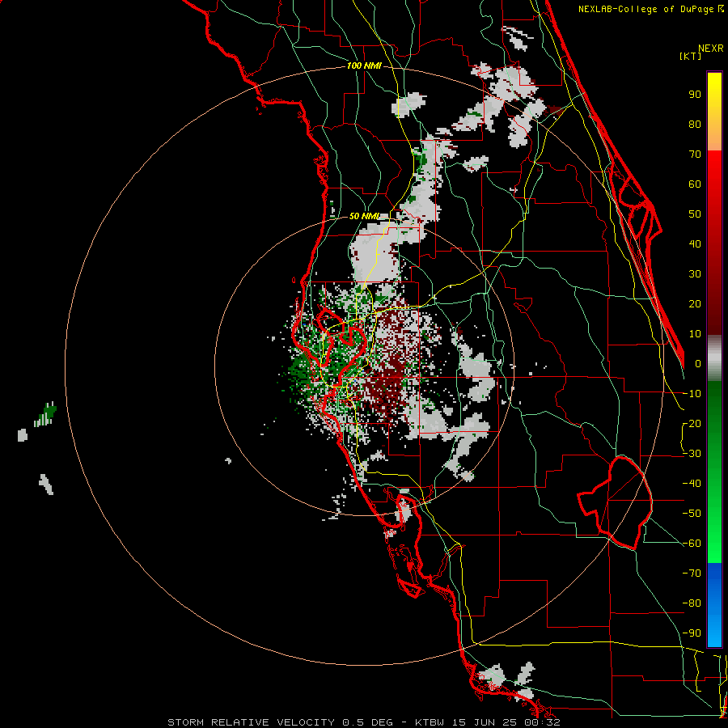This screenshot has height=728, width=728.
Task: Click the -60 scale value
Action: point(692,544)
